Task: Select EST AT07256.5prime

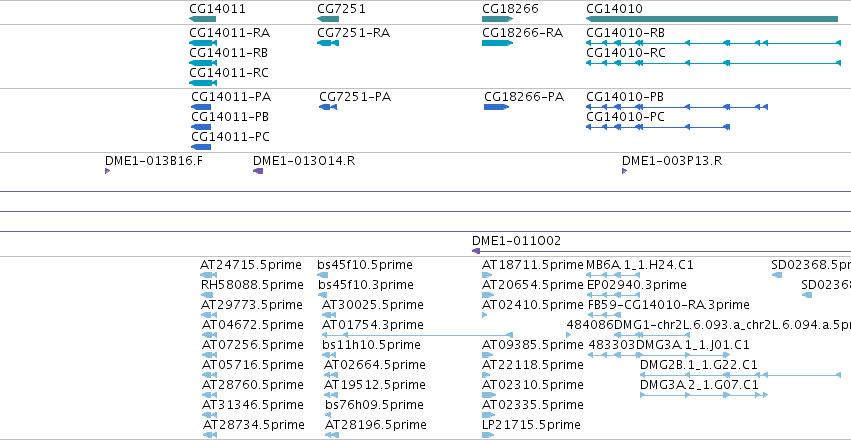Action: point(209,355)
